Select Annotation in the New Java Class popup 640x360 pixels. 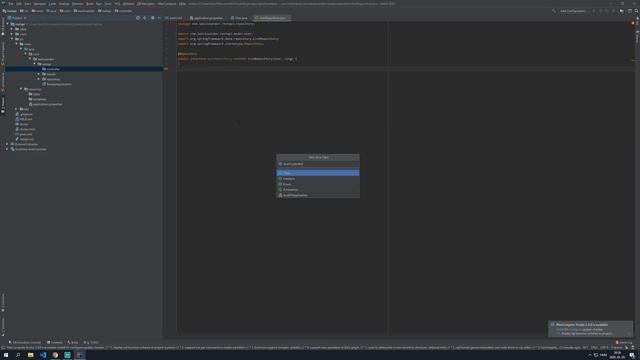tap(318, 190)
